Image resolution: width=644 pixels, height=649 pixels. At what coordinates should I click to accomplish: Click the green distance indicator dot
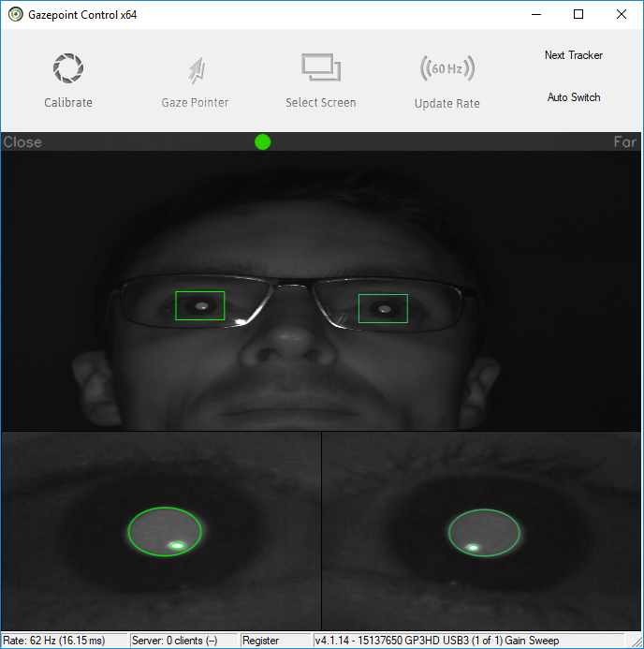pos(263,142)
